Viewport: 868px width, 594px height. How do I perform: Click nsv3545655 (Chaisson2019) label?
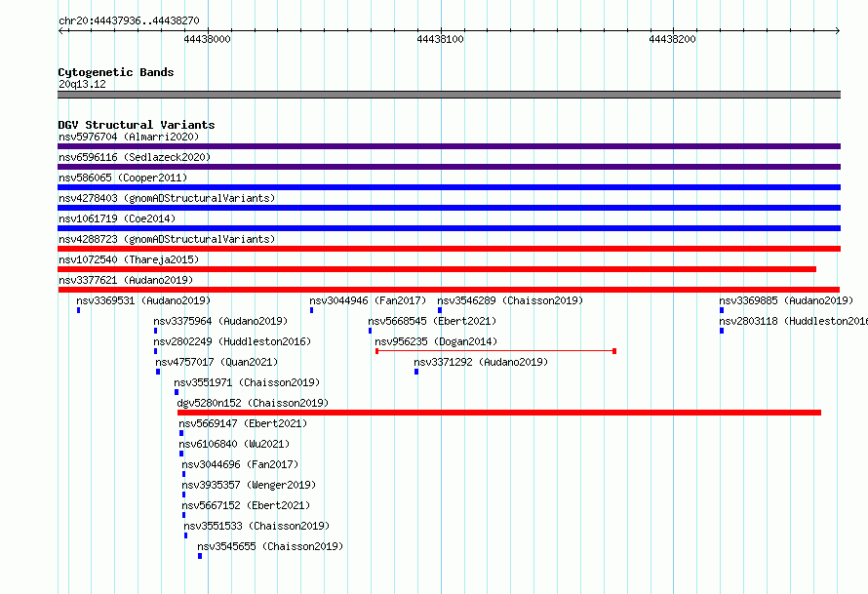pyautogui.click(x=270, y=546)
